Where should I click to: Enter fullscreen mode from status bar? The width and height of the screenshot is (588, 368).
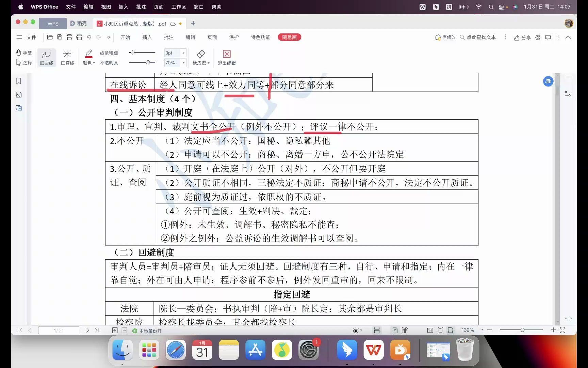tap(562, 330)
